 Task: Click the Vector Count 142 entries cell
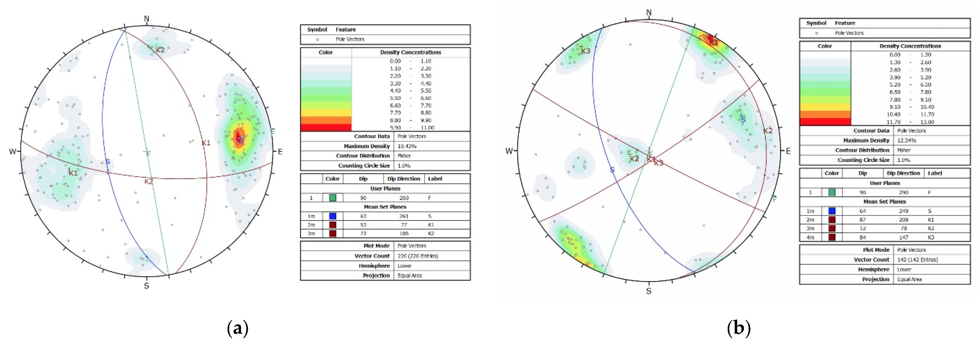(917, 260)
